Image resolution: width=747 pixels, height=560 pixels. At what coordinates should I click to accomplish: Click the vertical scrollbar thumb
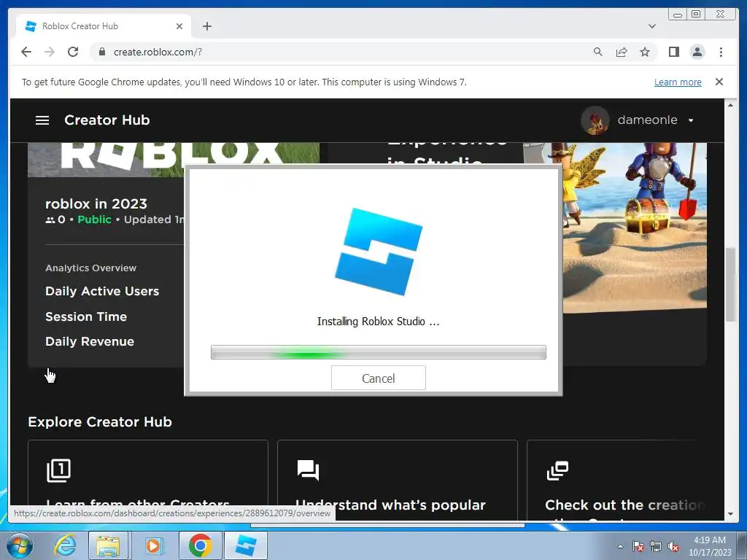[730, 285]
